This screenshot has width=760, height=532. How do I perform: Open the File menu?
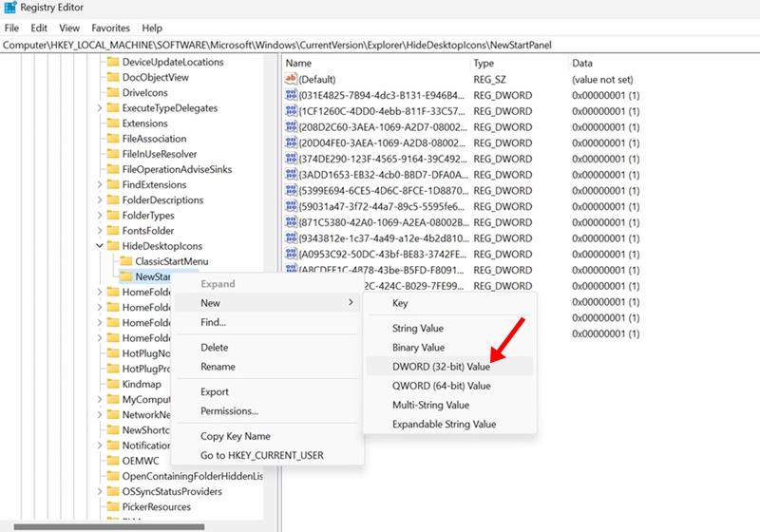tap(11, 28)
